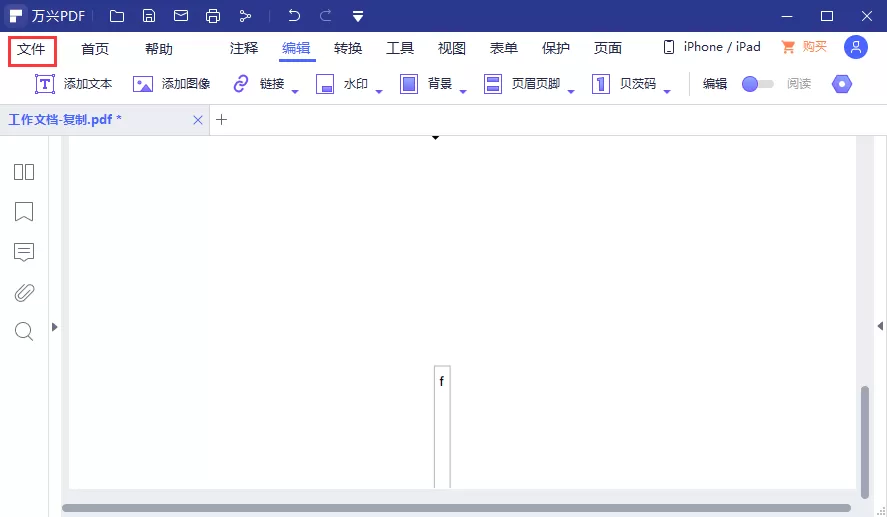
Task: Click the email envelope icon
Action: (x=181, y=16)
